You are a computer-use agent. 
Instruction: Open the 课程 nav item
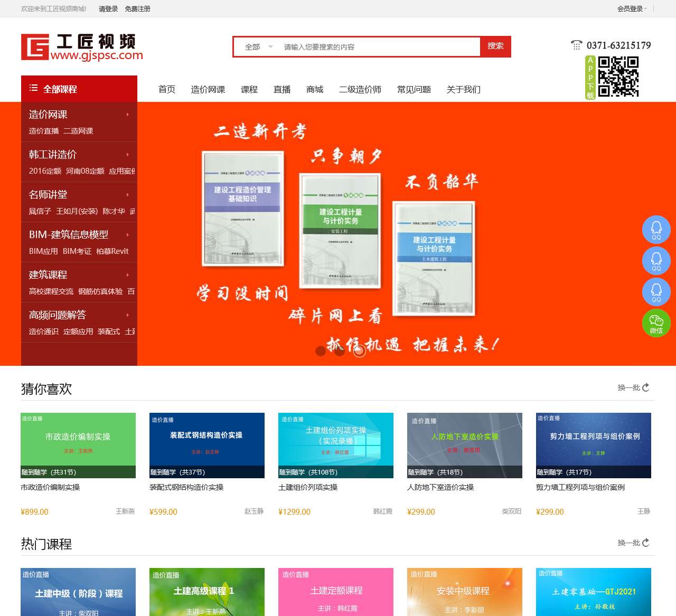pos(249,89)
